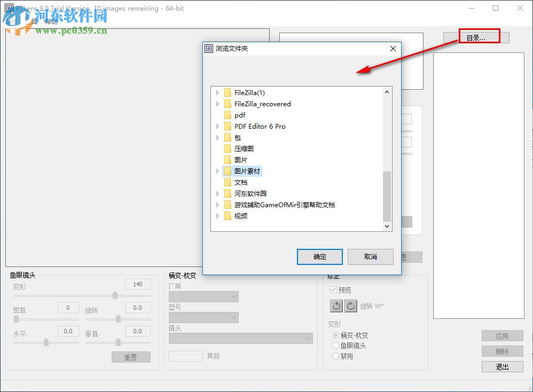The height and width of the screenshot is (392, 533).
Task: Select the 压缩图 folder name
Action: (x=244, y=148)
